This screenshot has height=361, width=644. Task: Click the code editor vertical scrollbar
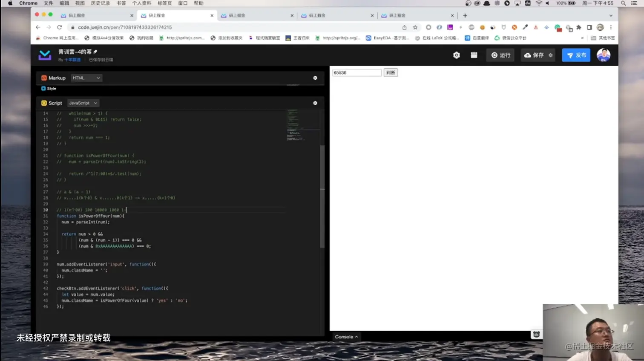pyautogui.click(x=322, y=196)
